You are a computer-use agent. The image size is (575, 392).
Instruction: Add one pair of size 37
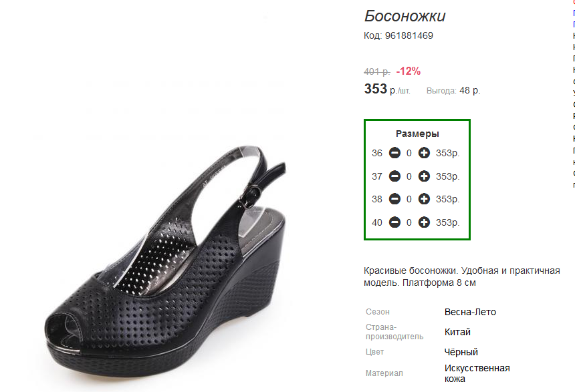pos(424,176)
